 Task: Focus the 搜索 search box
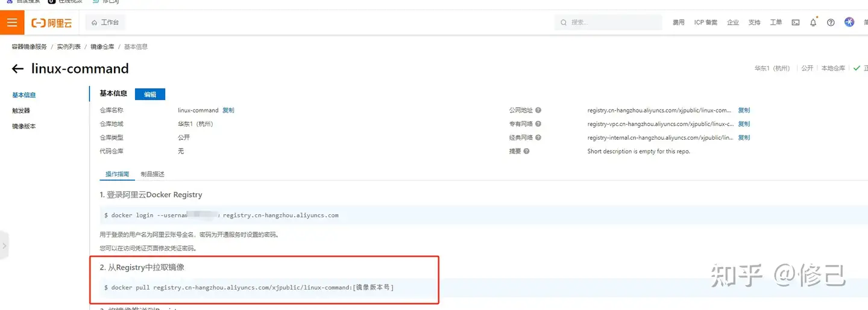pos(608,22)
